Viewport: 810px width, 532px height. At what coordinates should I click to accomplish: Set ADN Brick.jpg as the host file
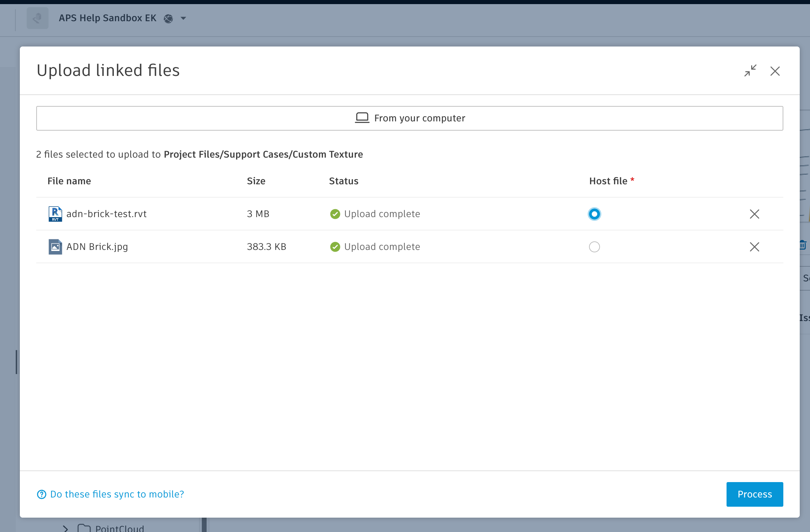pos(594,247)
